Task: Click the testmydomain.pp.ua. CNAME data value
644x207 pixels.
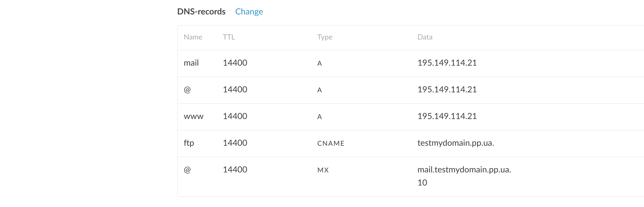Action: (455, 143)
